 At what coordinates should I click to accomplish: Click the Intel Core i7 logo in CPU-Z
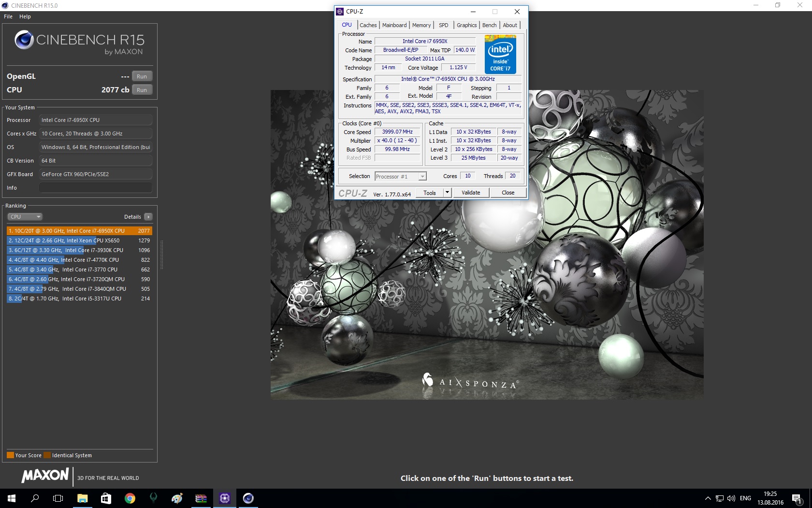point(500,54)
